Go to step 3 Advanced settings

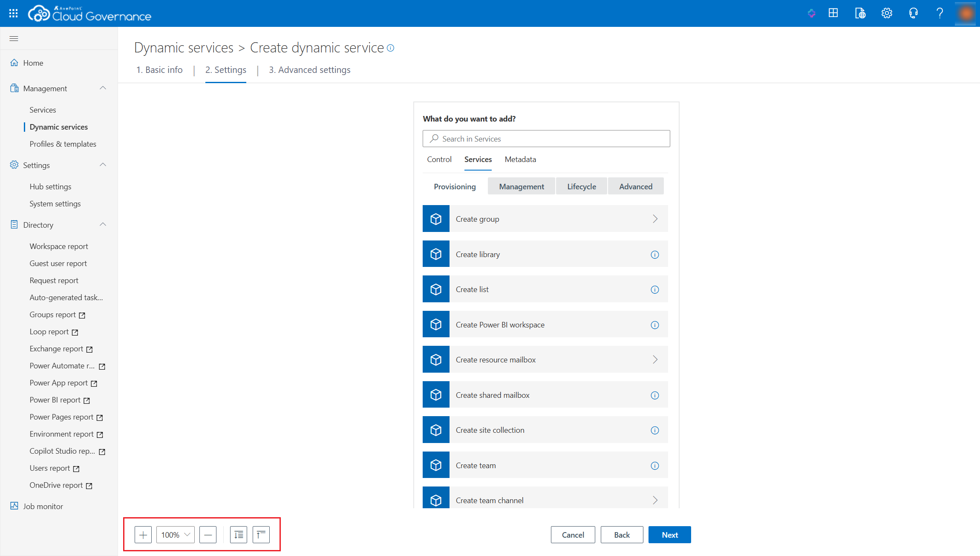coord(309,70)
